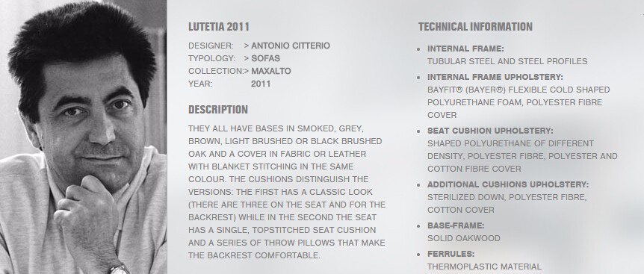Screen dimensions: 644x274
Task: Click the Antonio Citterio designer link
Action: pos(291,46)
